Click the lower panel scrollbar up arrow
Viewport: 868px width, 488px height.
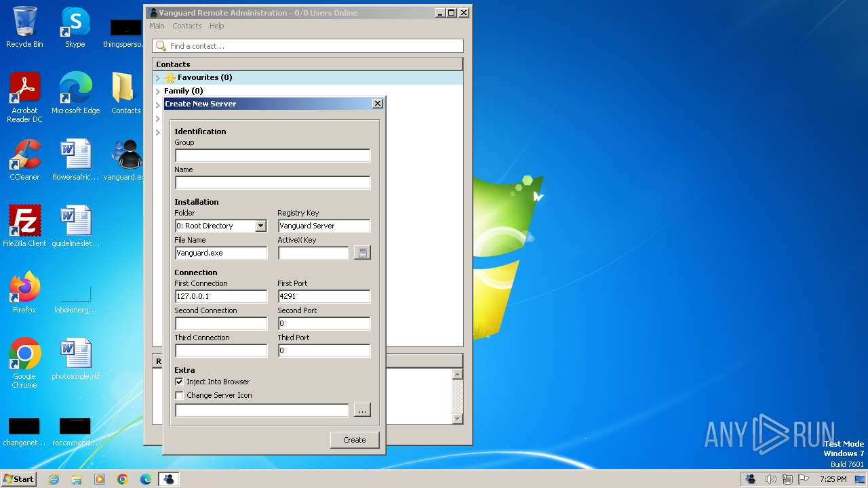point(458,374)
